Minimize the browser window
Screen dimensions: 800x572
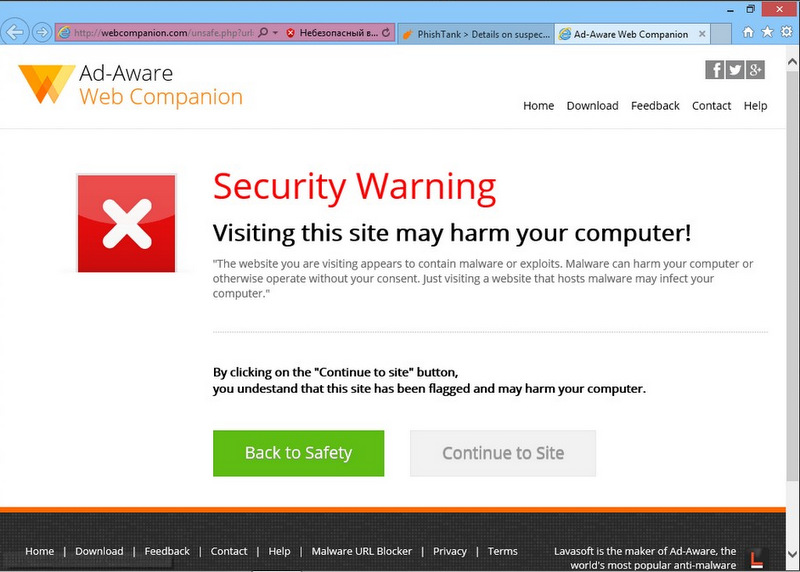coord(731,9)
